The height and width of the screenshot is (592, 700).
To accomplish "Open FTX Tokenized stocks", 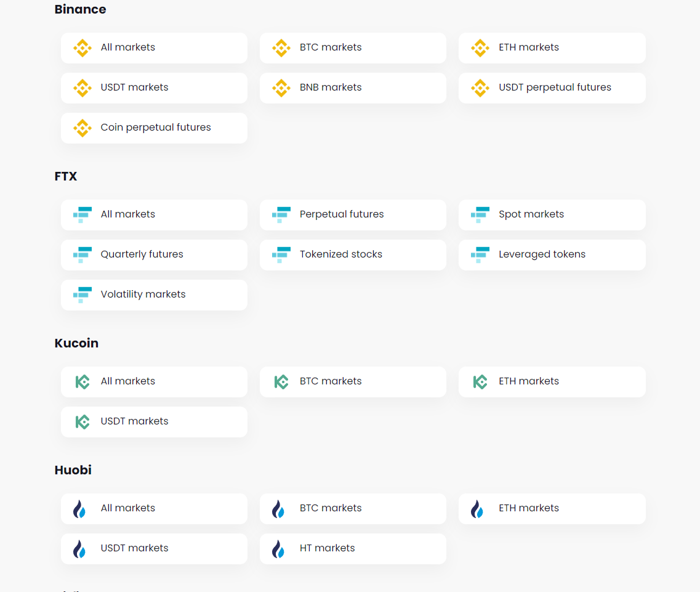I will point(353,254).
